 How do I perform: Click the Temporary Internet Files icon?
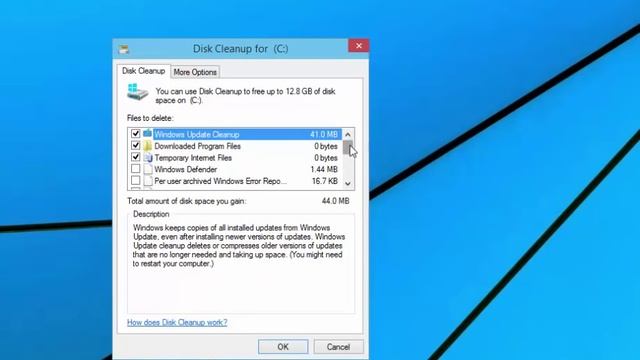147,158
